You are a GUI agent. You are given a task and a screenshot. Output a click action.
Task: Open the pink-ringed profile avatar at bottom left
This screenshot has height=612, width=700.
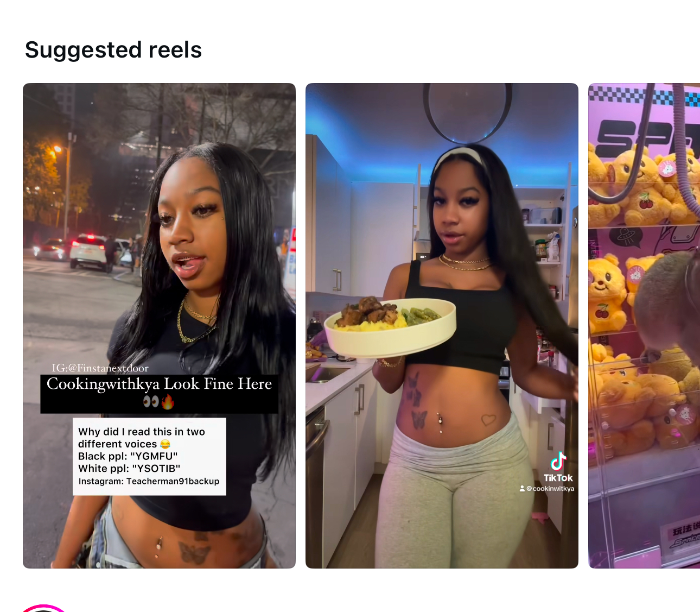(43, 608)
